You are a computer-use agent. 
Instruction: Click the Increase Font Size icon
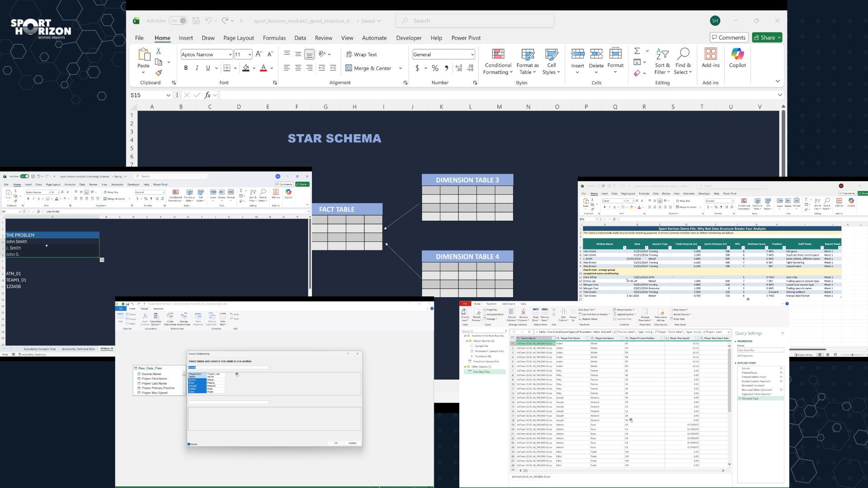pyautogui.click(x=259, y=54)
